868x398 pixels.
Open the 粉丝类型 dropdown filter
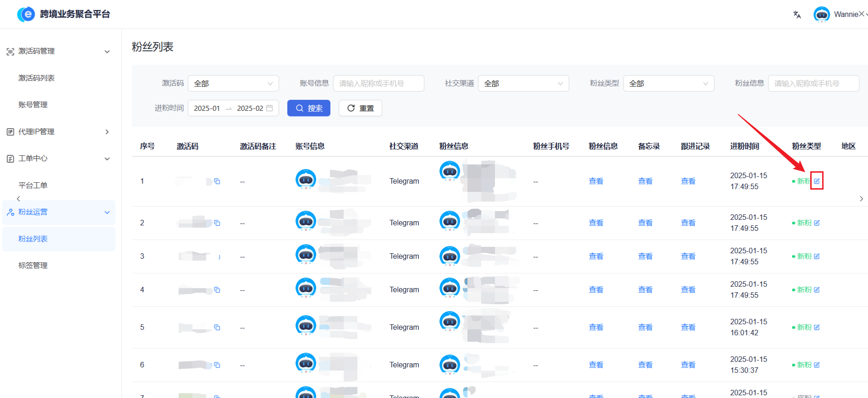[668, 83]
